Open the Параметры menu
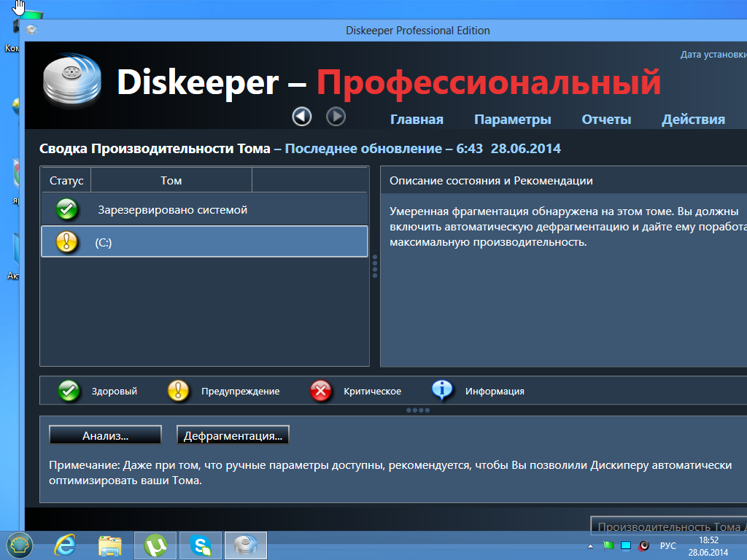Viewport: 747px width, 560px height. [513, 120]
